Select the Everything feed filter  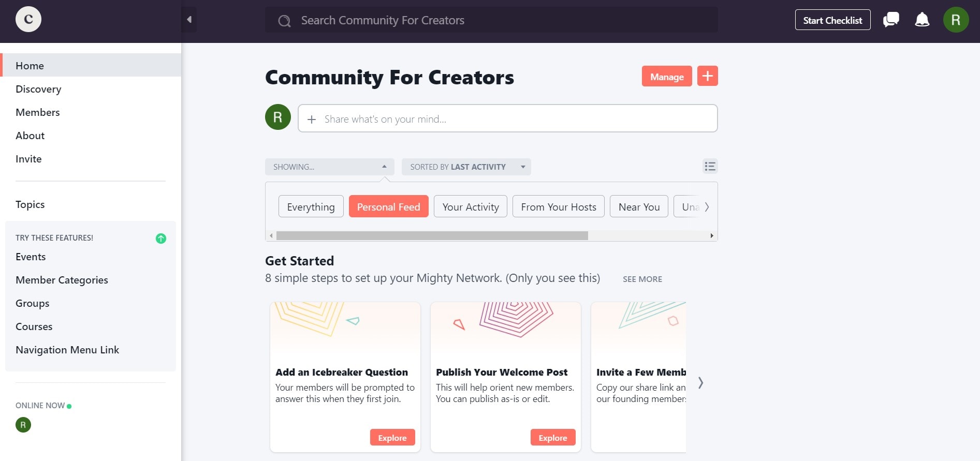coord(311,206)
